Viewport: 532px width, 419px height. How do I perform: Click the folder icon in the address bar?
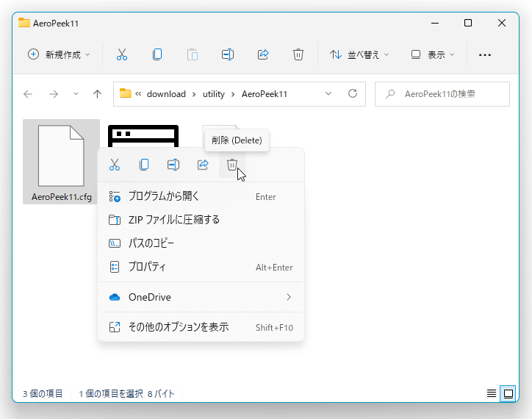[126, 93]
